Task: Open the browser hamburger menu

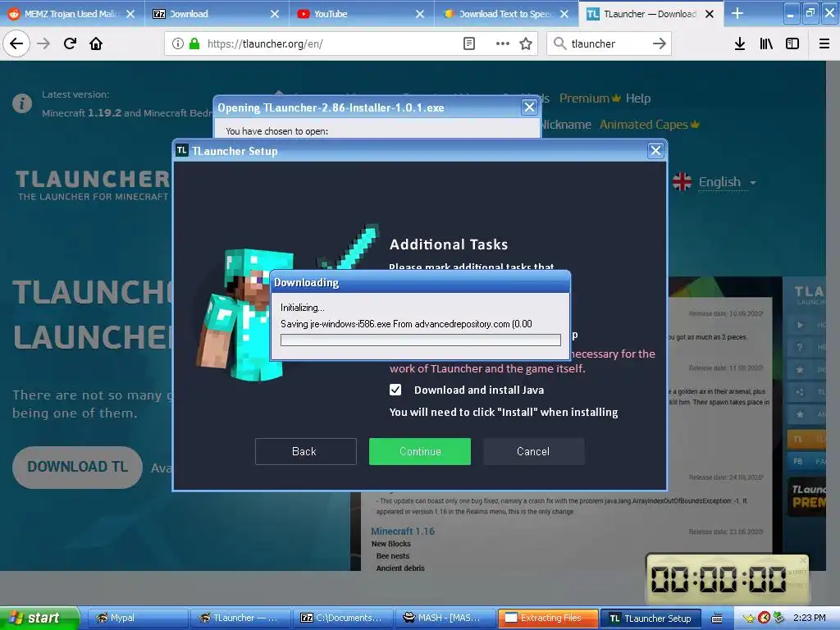Action: click(824, 43)
